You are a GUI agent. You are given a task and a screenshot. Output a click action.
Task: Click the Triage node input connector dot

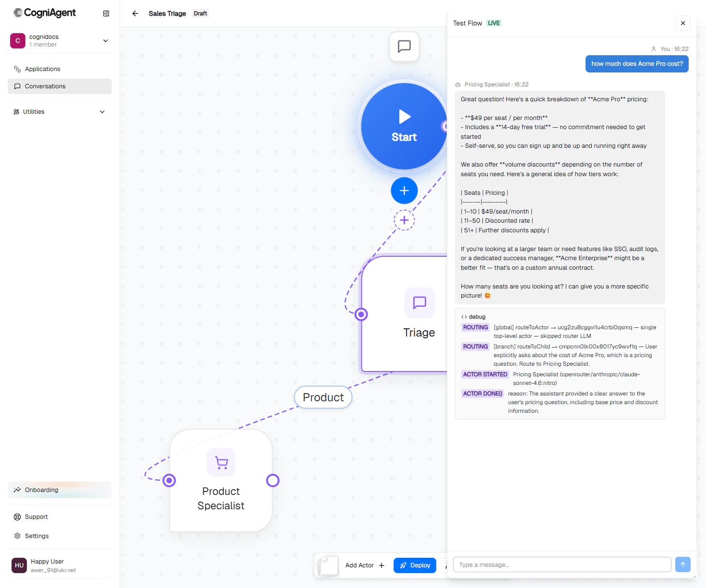(361, 314)
